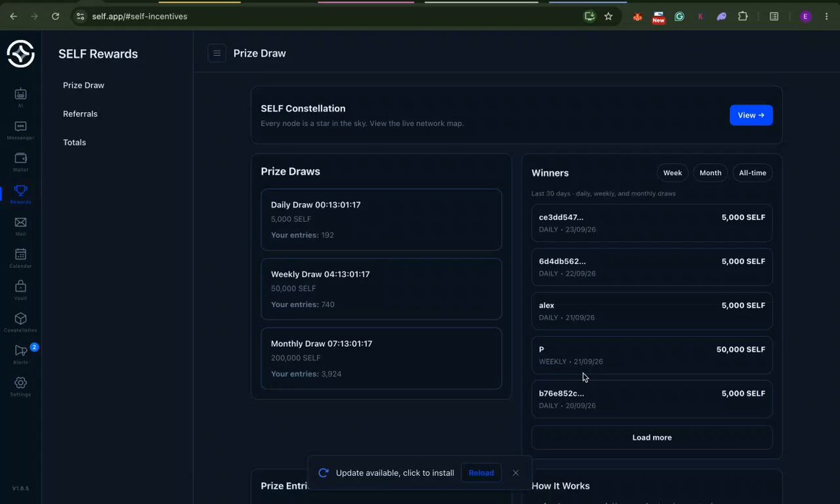Select Prize Draw in SELF Rewards menu
840x504 pixels.
coord(83,85)
